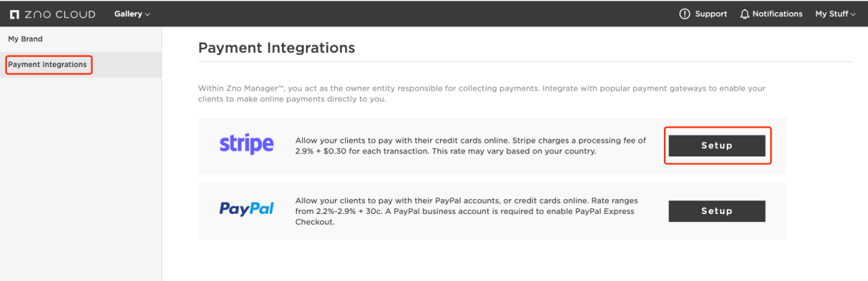Click Setup button for PayPal
The height and width of the screenshot is (281, 868).
point(717,211)
